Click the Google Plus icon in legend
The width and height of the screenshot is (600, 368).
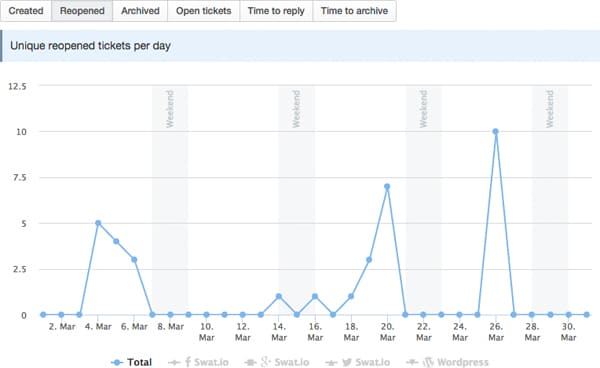pyautogui.click(x=266, y=362)
